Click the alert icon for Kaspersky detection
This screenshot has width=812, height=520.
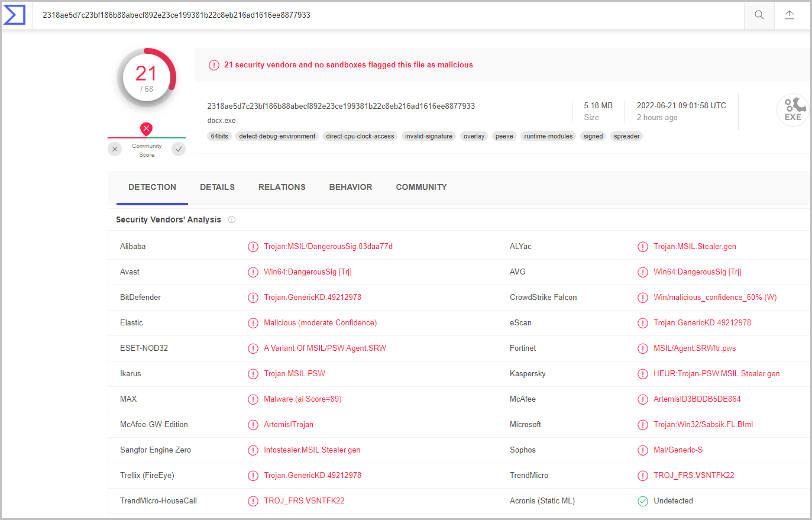(x=643, y=374)
